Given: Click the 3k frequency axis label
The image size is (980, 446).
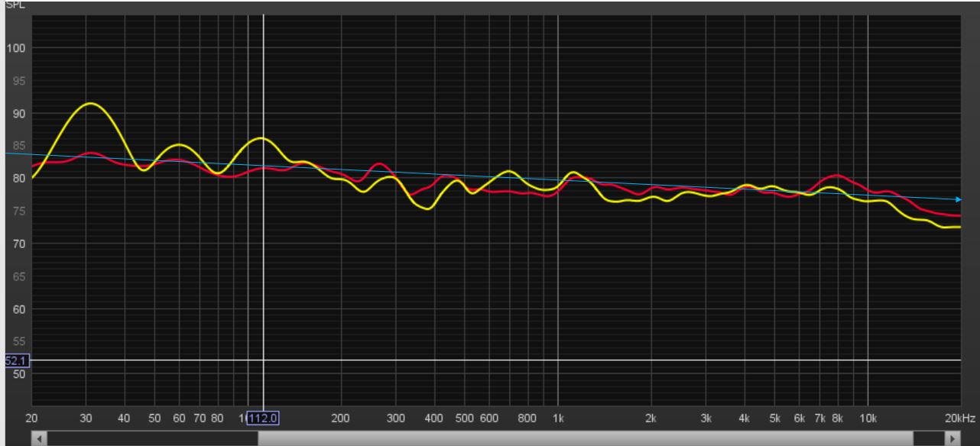Looking at the screenshot, I should point(706,418).
